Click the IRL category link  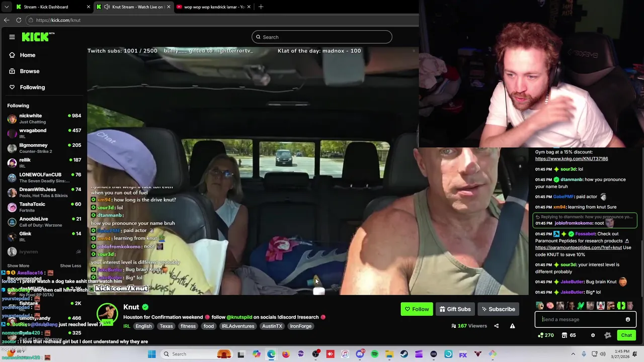click(127, 326)
